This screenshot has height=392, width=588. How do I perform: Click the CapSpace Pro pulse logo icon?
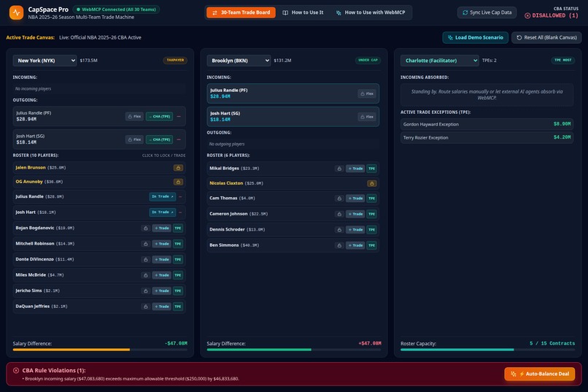coord(16,12)
